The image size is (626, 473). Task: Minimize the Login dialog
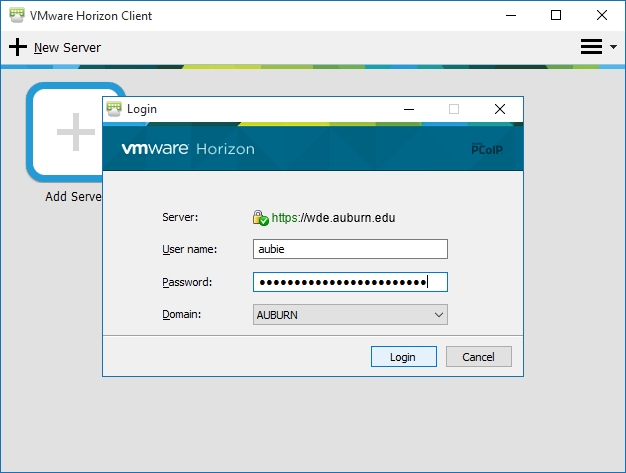click(408, 109)
